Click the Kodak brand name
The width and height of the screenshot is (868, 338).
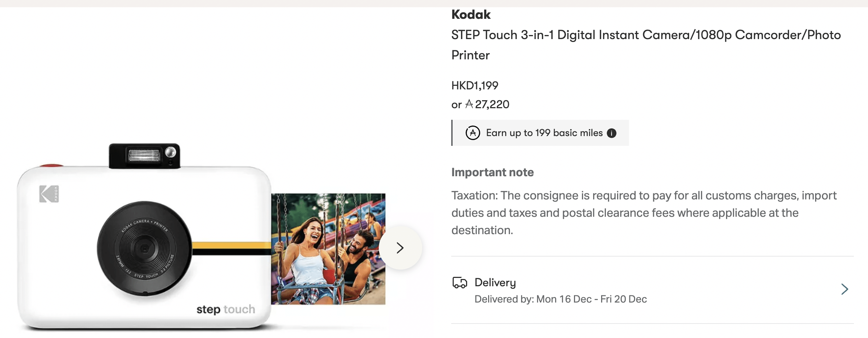coord(471,14)
